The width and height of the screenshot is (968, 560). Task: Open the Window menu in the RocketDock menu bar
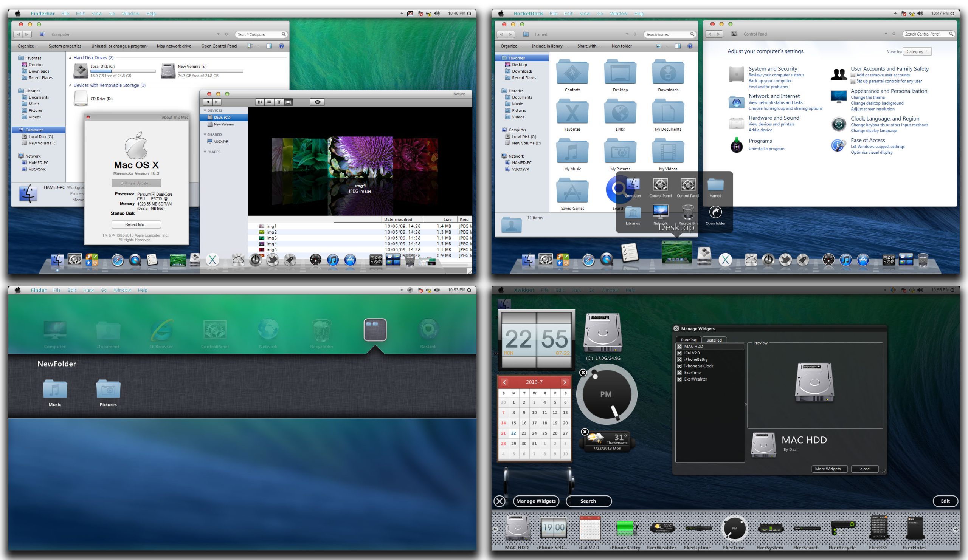click(619, 14)
